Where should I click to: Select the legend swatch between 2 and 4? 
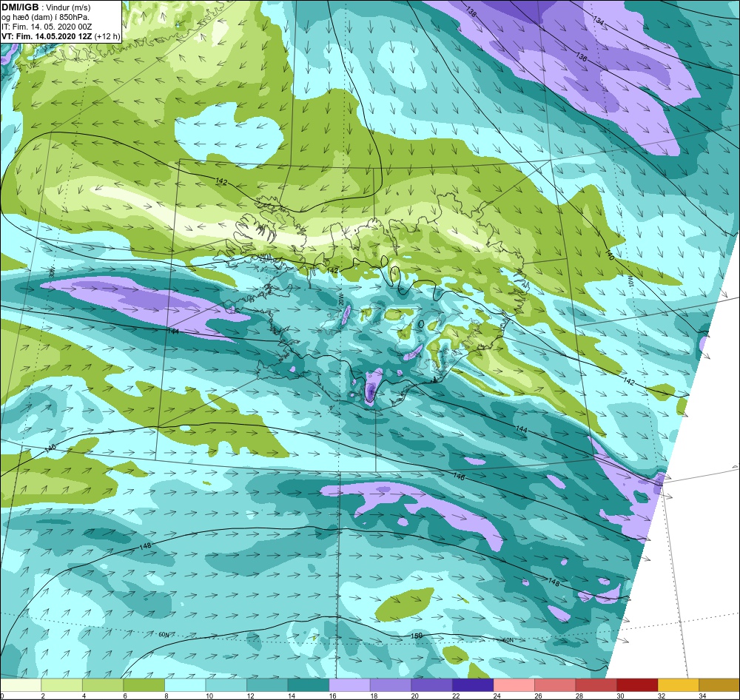[62, 684]
